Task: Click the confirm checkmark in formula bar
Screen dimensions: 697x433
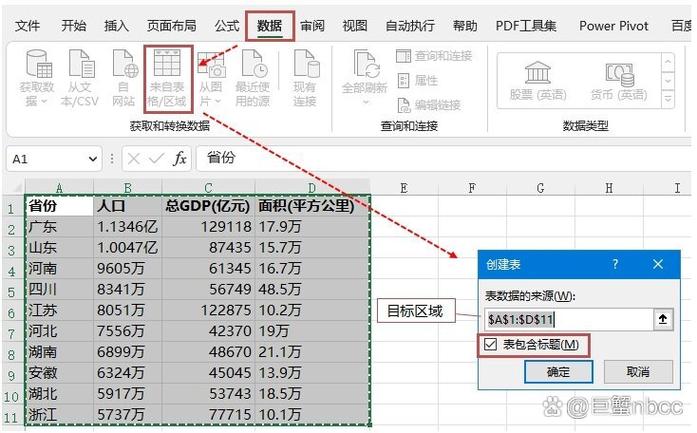Action: [x=156, y=158]
